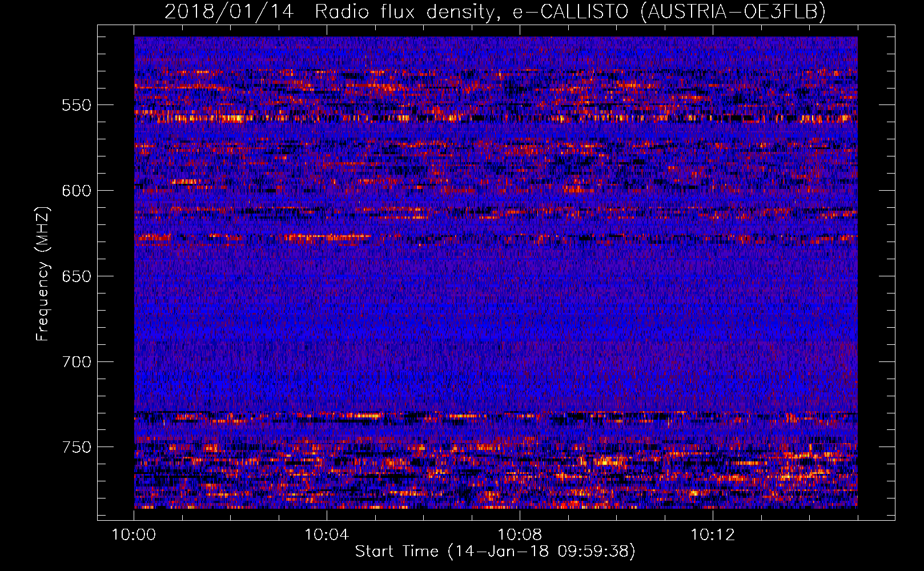
Task: Click the 10:00 time tick label
Action: coord(134,535)
